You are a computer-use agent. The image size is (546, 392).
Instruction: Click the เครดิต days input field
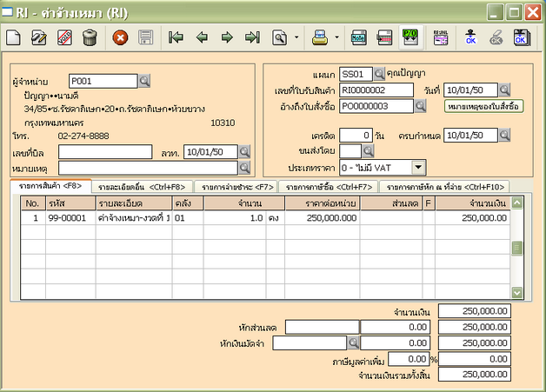(x=355, y=135)
